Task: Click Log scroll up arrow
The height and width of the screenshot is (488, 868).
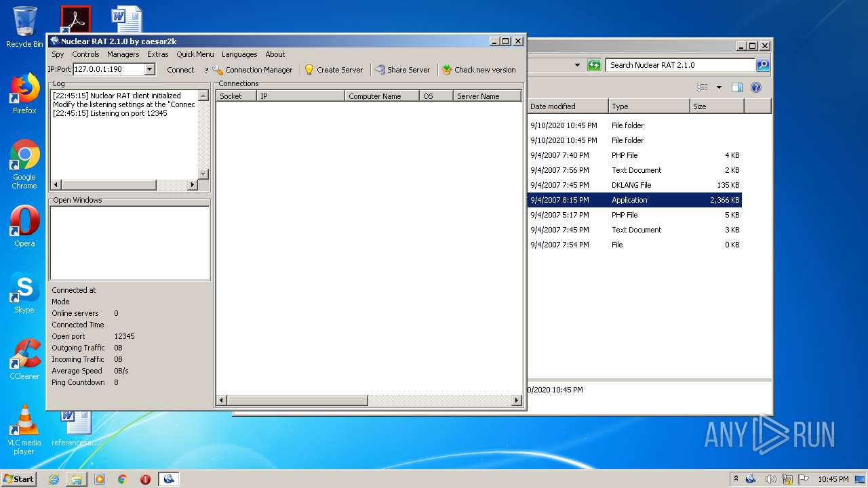Action: tap(203, 96)
